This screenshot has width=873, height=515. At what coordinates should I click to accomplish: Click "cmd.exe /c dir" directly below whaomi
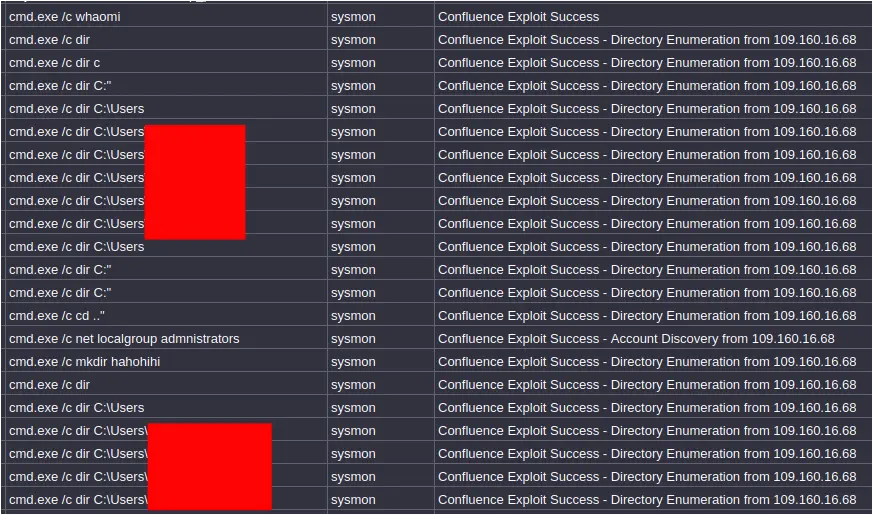(49, 40)
